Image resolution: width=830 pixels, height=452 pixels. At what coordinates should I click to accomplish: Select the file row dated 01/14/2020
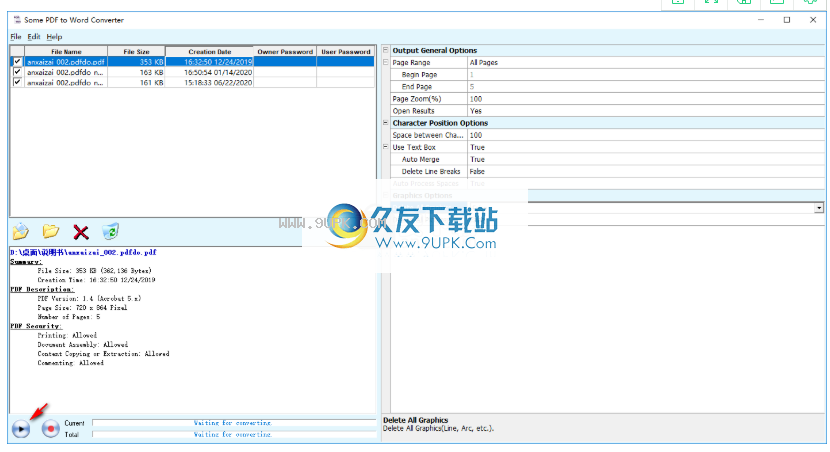pos(193,72)
